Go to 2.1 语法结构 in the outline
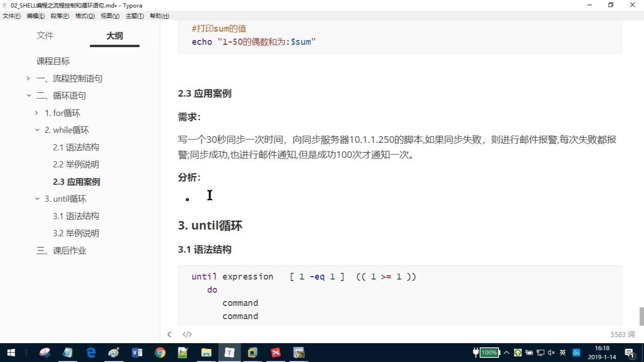 [x=76, y=148]
